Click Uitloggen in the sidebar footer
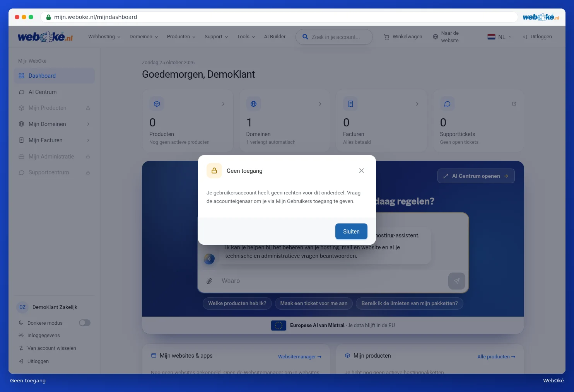Image resolution: width=574 pixels, height=392 pixels. pos(38,361)
